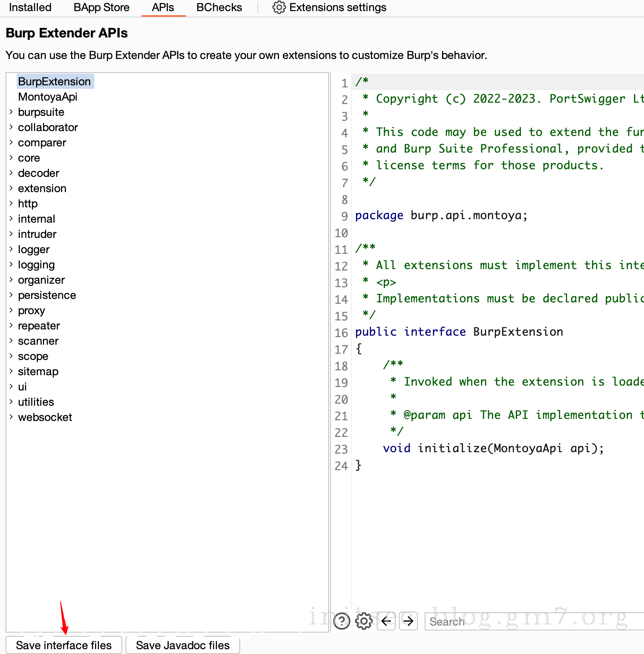The width and height of the screenshot is (644, 654).
Task: Open the BChecks tab
Action: (x=219, y=7)
